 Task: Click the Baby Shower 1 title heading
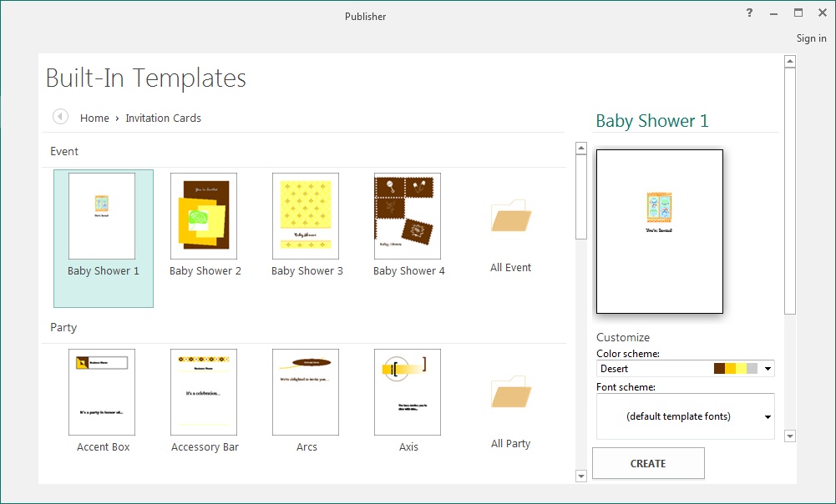(x=652, y=121)
